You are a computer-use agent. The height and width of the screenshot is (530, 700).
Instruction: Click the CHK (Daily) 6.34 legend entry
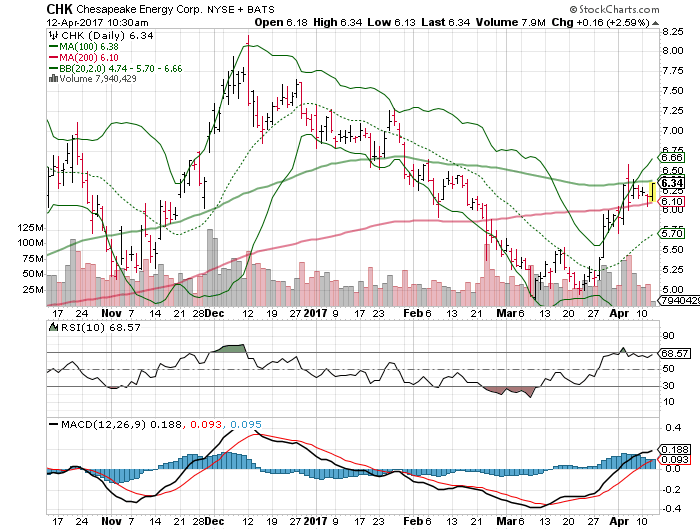pyautogui.click(x=107, y=36)
